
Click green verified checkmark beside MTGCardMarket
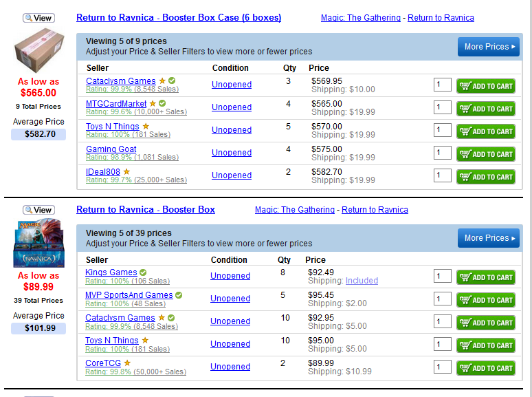(x=162, y=103)
